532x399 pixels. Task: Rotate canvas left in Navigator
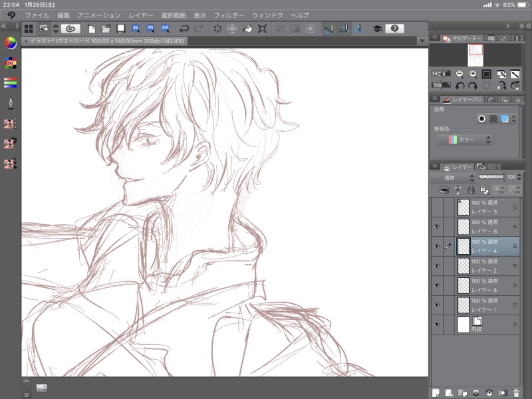tap(460, 86)
